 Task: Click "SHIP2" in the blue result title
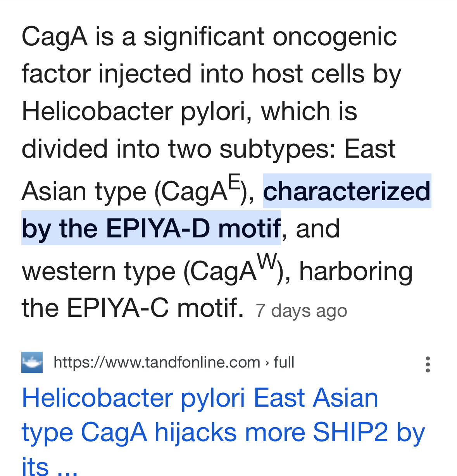[350, 432]
